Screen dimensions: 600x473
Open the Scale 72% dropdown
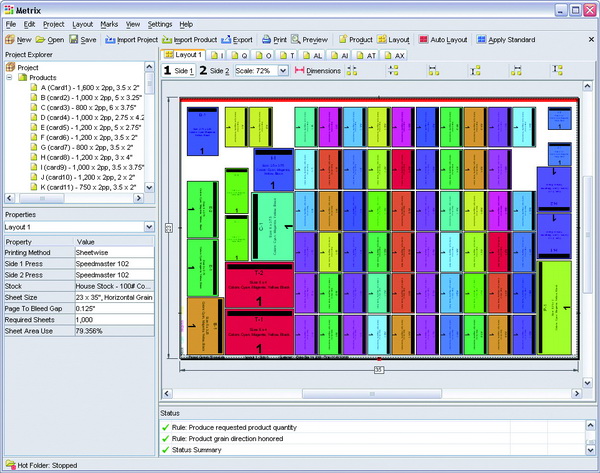click(284, 71)
